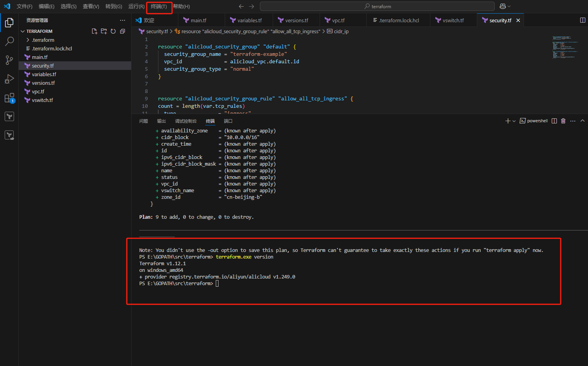Open main.tf in file tree
The image size is (588, 366).
[x=75, y=57]
